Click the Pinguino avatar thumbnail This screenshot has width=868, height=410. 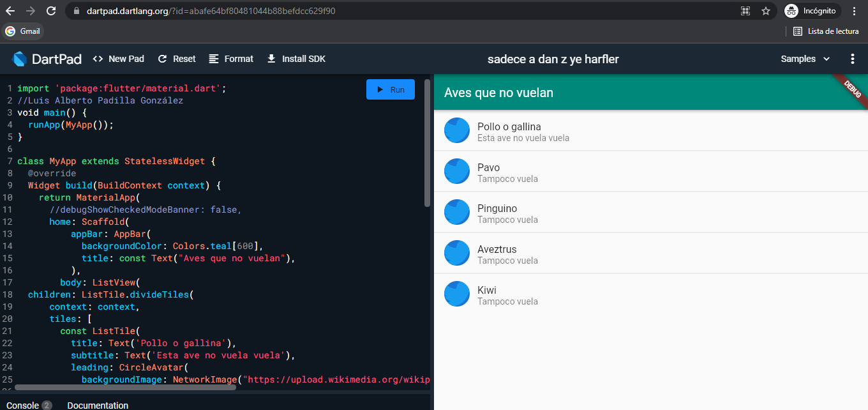[457, 212]
